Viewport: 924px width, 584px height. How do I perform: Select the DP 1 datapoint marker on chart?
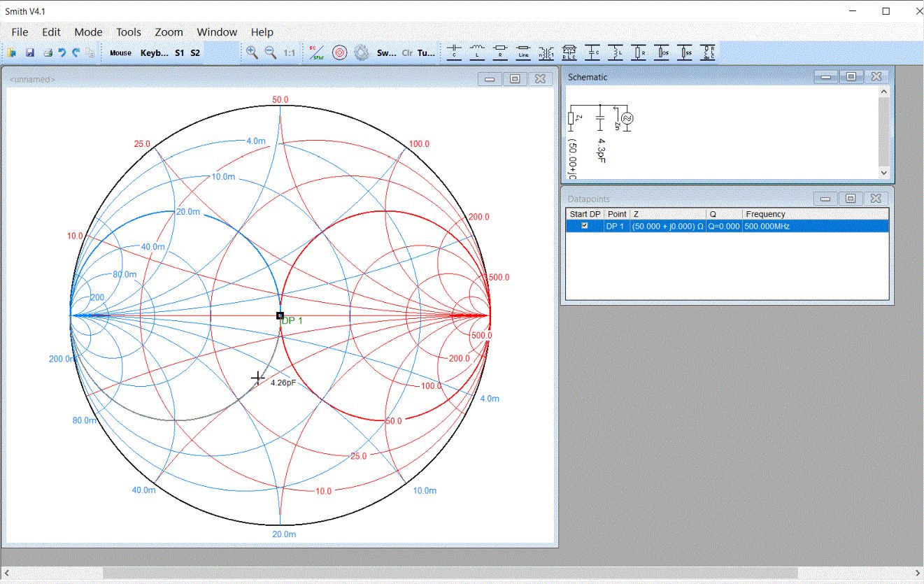coord(280,316)
